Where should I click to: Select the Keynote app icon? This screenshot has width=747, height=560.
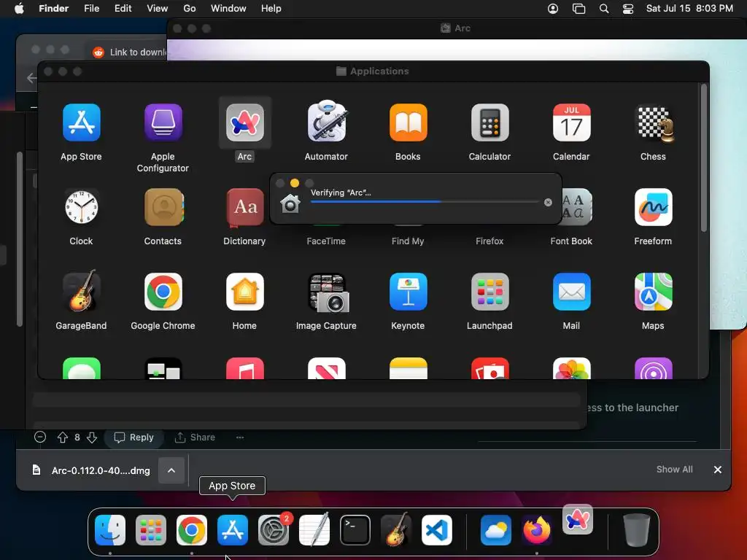[x=409, y=292]
